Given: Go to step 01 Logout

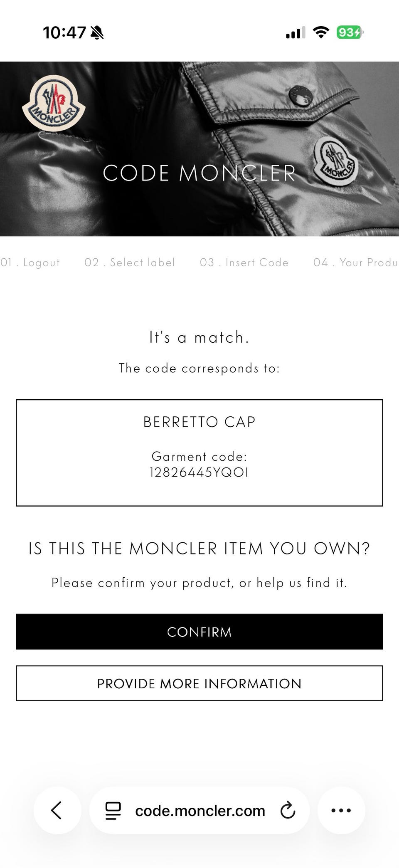Looking at the screenshot, I should coord(31,262).
